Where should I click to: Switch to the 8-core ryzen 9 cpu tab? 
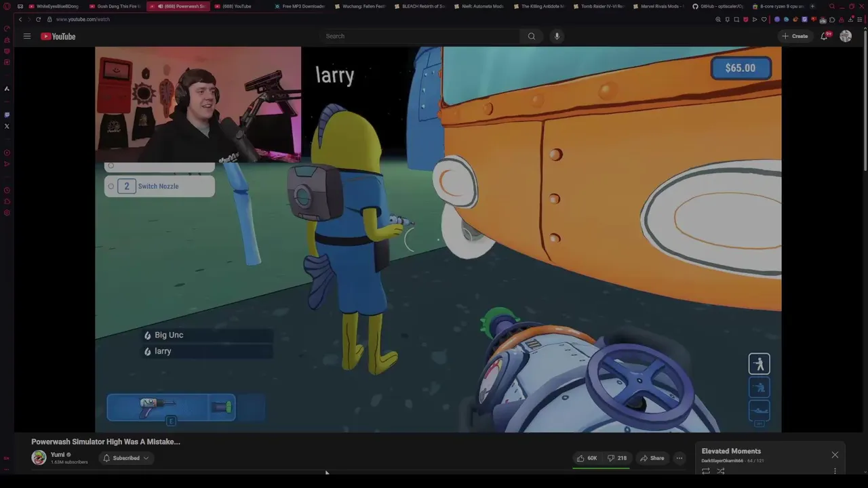777,6
